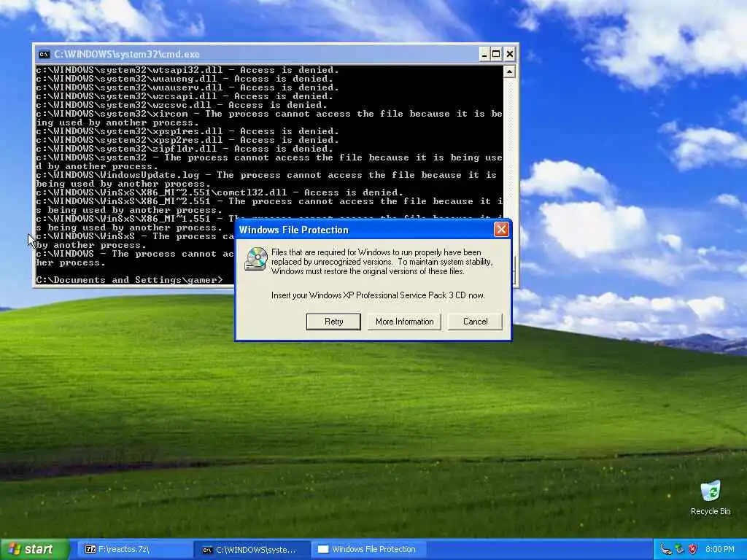
Task: Switch to F:\reactos.7z\ taskbar item
Action: click(134, 549)
